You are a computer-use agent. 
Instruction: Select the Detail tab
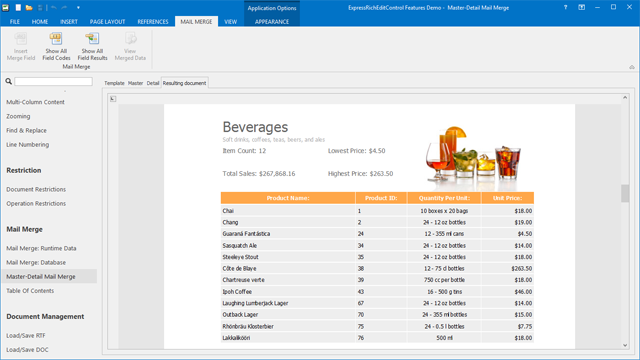pyautogui.click(x=153, y=83)
